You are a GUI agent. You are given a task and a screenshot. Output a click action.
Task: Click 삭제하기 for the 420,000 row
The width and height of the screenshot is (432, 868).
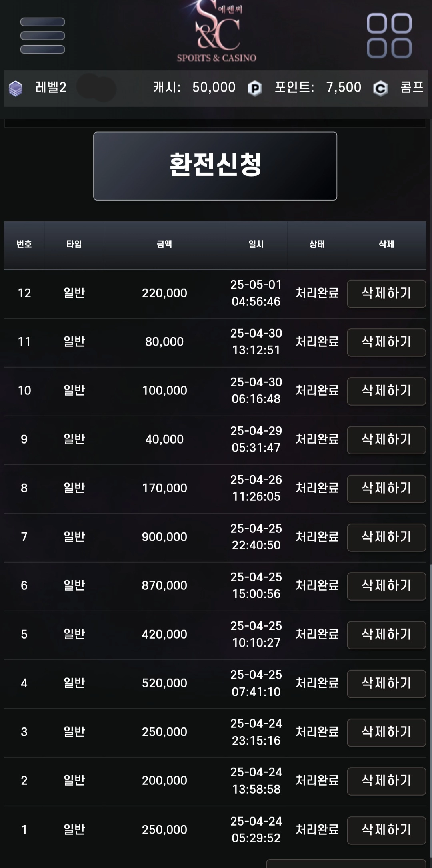pyautogui.click(x=386, y=635)
